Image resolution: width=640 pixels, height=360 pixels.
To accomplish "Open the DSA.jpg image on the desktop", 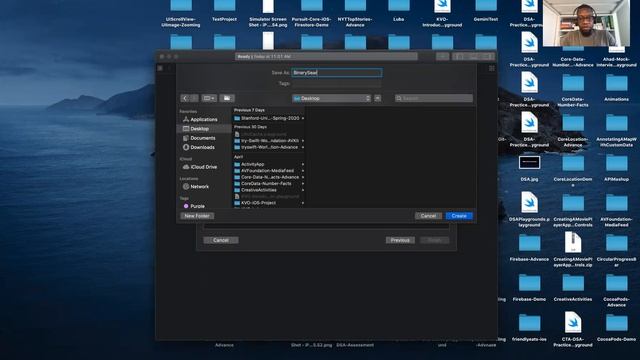I will point(529,162).
